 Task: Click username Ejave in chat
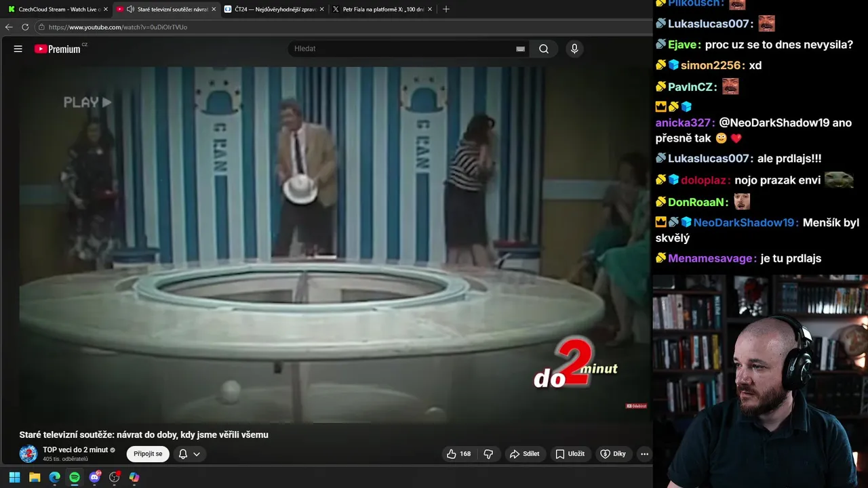click(x=683, y=45)
